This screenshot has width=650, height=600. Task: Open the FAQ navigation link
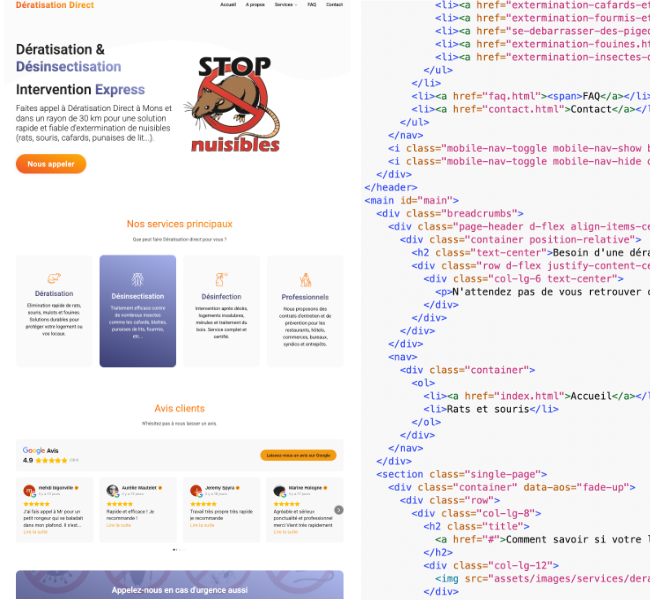[312, 5]
